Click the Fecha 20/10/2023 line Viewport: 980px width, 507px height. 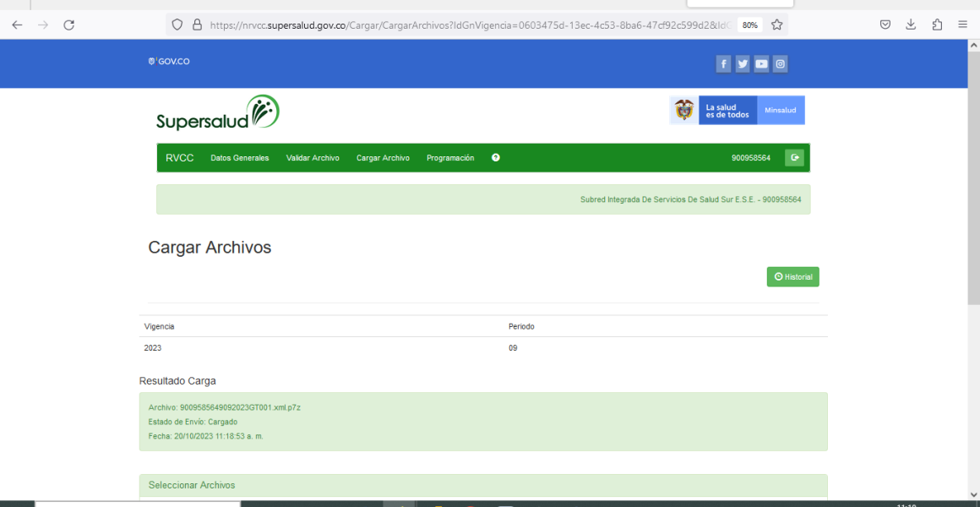pyautogui.click(x=205, y=436)
